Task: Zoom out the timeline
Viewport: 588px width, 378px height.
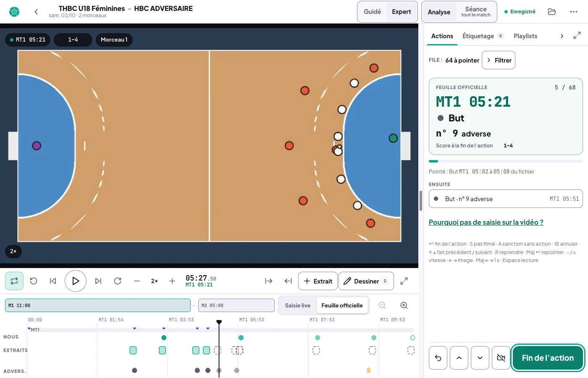Action: point(382,305)
